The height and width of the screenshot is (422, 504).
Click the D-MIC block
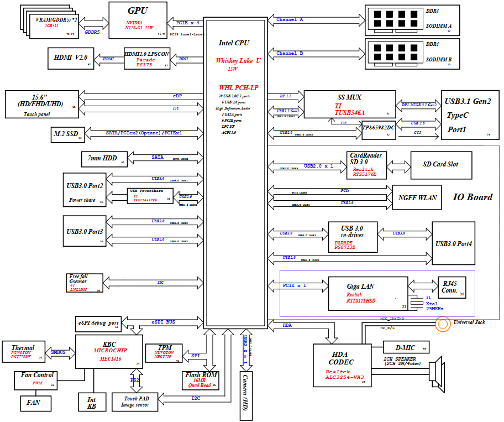[x=406, y=347]
